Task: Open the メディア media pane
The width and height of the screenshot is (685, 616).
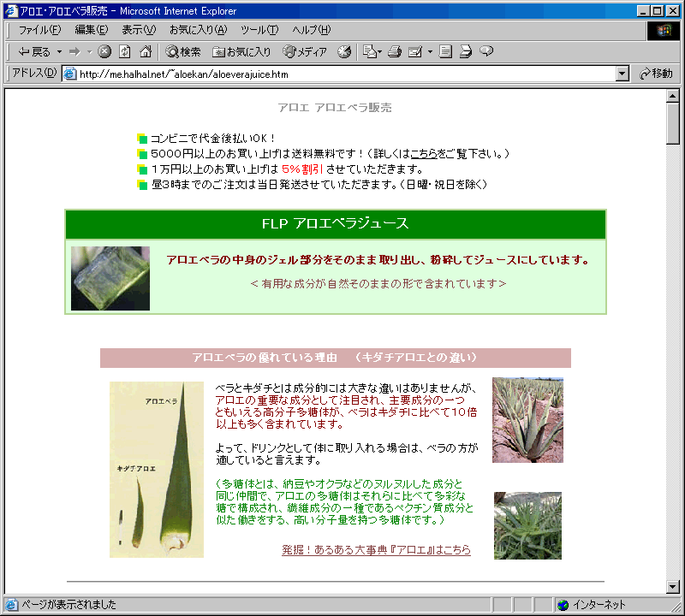Action: 305,52
